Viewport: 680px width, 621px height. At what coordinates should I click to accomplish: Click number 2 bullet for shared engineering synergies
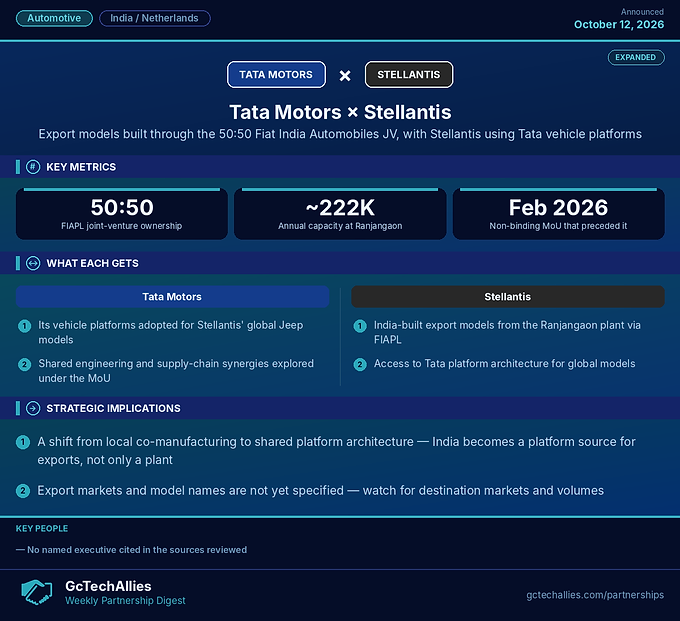pos(24,365)
